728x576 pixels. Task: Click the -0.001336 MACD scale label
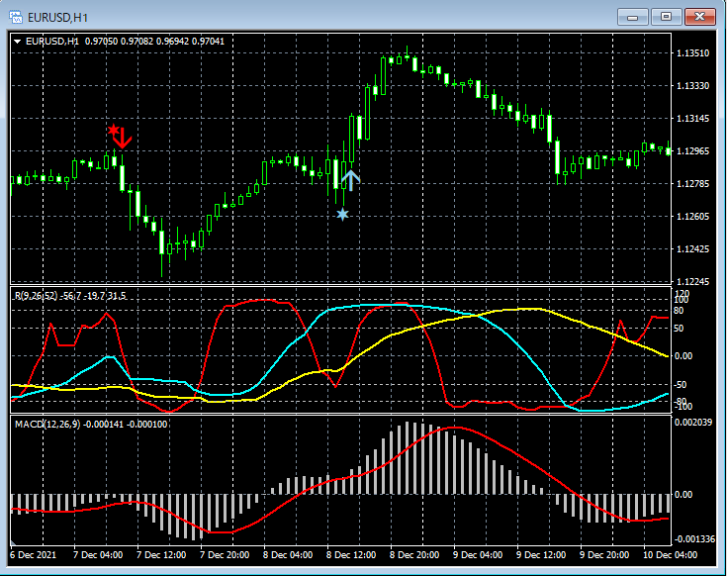pyautogui.click(x=696, y=538)
